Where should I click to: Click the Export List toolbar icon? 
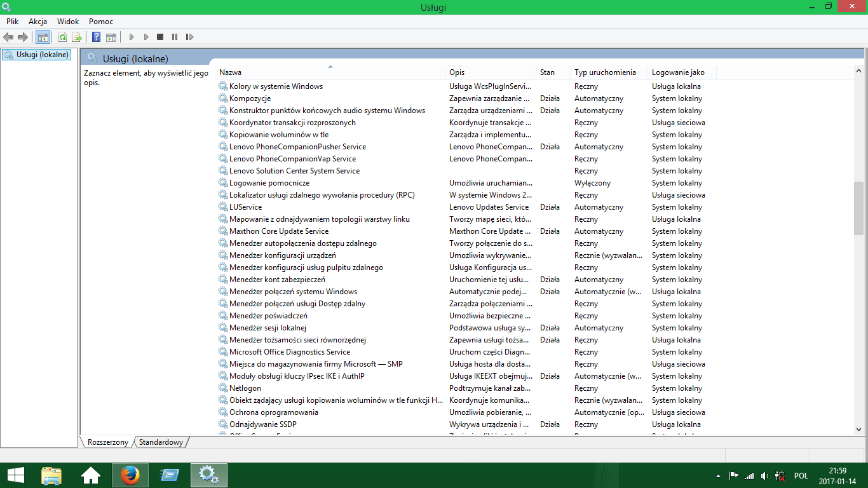77,37
